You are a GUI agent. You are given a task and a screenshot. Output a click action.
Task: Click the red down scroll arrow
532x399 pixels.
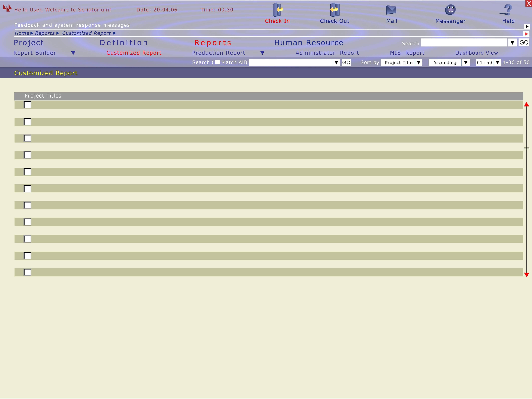527,275
